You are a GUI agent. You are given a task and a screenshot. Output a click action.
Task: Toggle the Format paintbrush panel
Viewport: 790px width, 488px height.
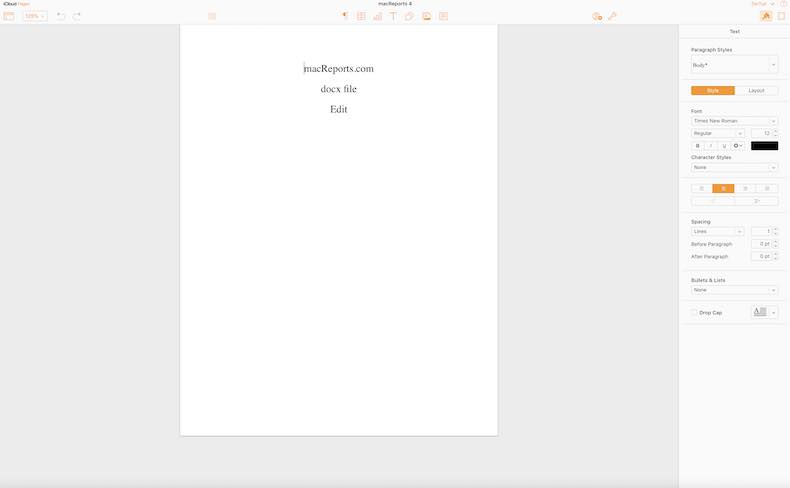[x=766, y=16]
